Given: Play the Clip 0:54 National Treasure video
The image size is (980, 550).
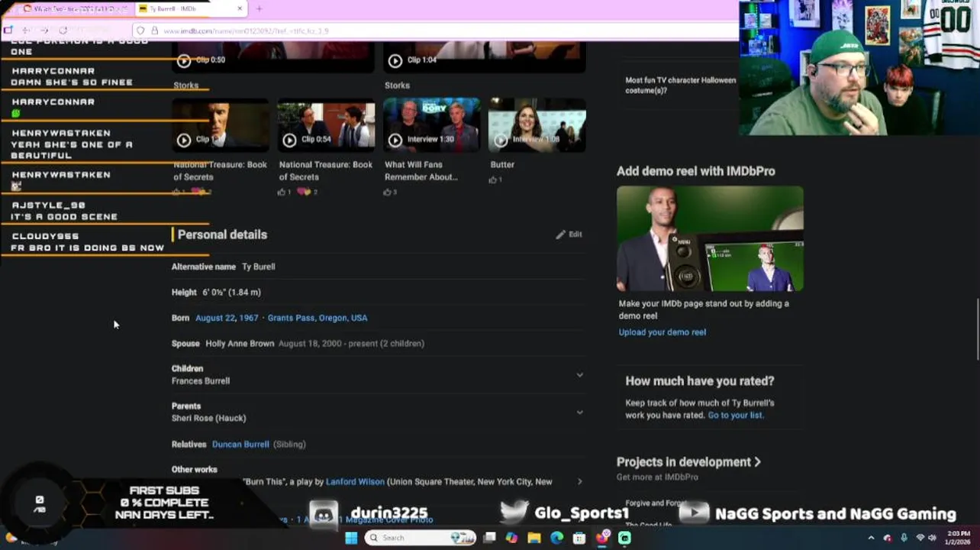Looking at the screenshot, I should tap(289, 140).
